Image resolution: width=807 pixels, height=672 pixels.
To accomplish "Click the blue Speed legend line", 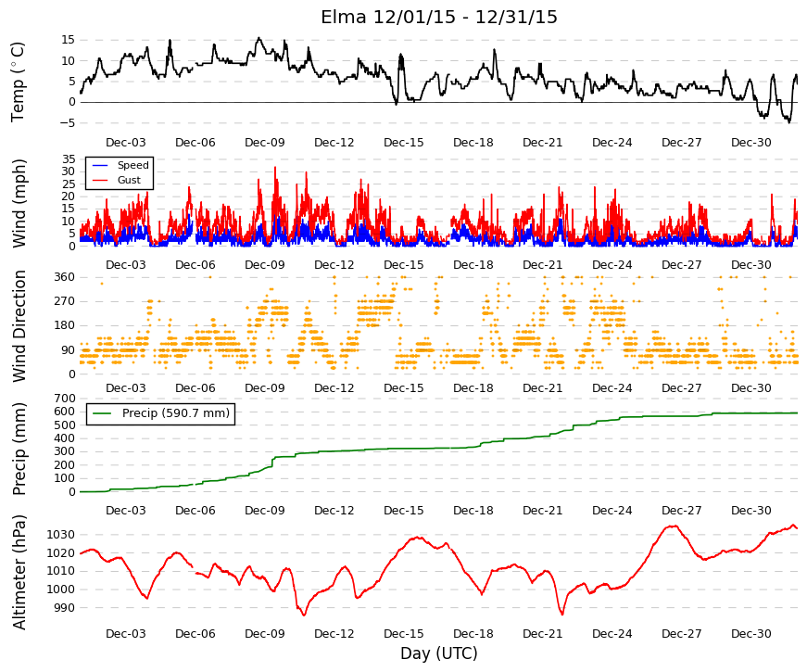I will [100, 165].
